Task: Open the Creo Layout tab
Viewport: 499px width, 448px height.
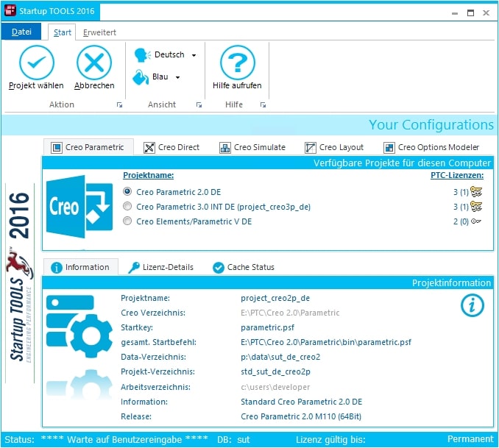Action: [334, 148]
